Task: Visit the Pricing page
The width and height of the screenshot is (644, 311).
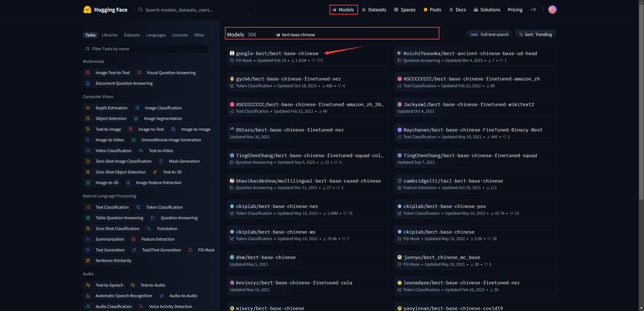Action: [515, 10]
